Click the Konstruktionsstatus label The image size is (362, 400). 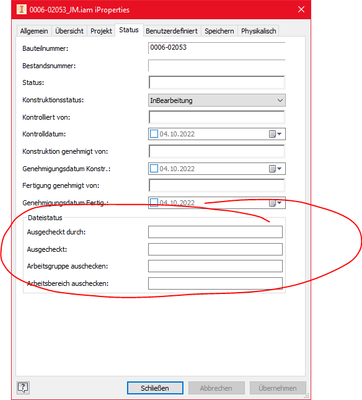(x=53, y=100)
